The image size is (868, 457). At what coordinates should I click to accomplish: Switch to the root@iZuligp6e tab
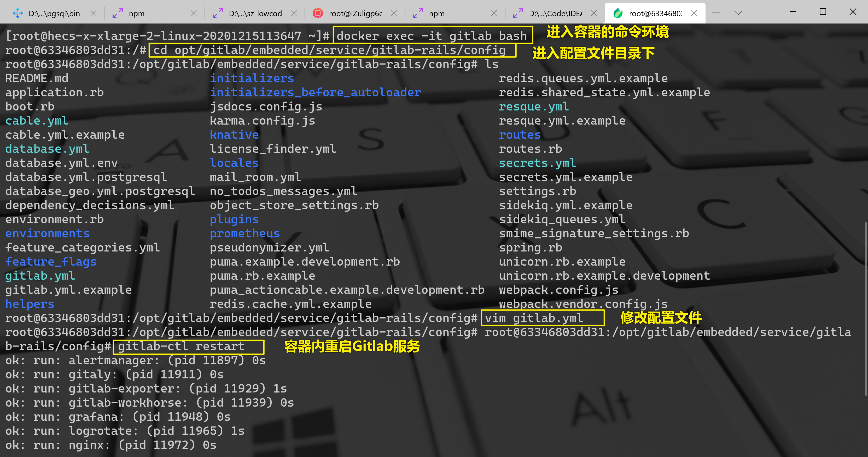coord(355,14)
